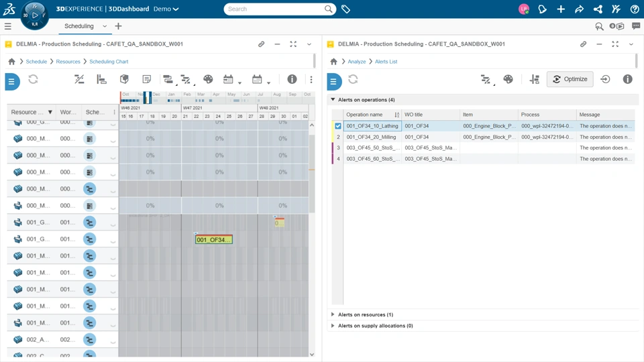
Task: Toggle schedule icon for first 001_G row
Action: click(x=89, y=223)
